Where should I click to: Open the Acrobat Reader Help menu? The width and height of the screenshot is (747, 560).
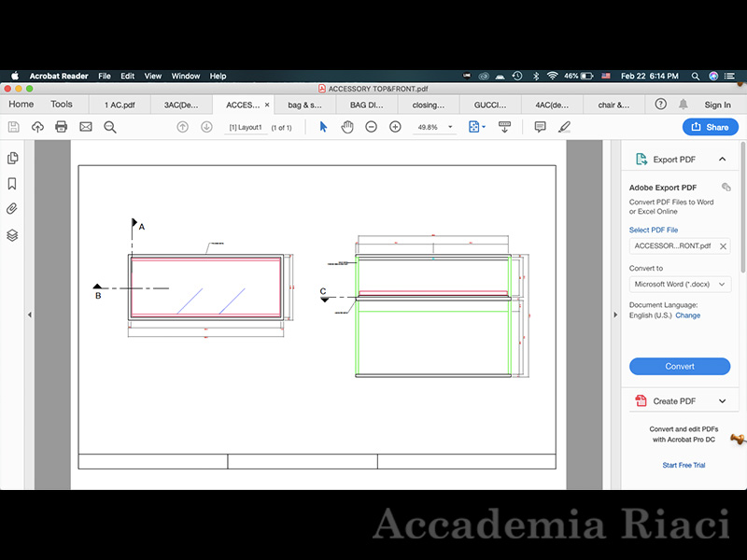click(218, 77)
